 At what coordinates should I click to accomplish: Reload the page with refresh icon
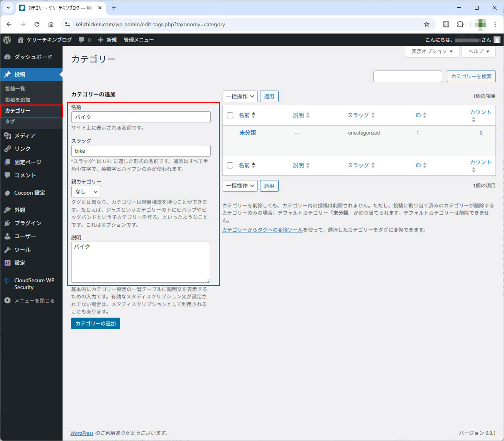[37, 24]
